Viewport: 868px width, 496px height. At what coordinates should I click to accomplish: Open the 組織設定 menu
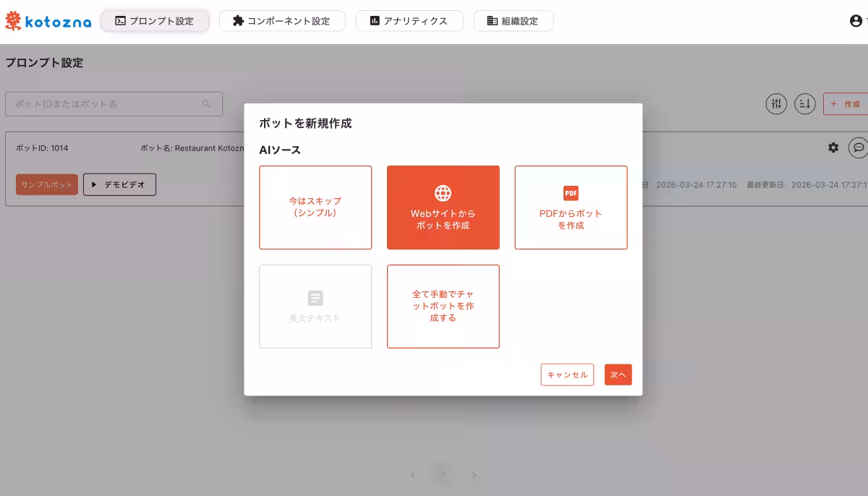tap(514, 21)
